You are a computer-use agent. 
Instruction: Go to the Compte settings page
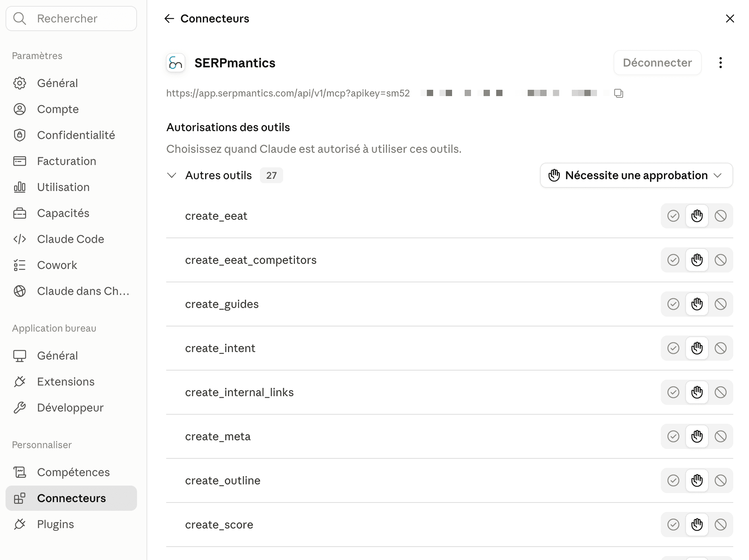coord(71,109)
